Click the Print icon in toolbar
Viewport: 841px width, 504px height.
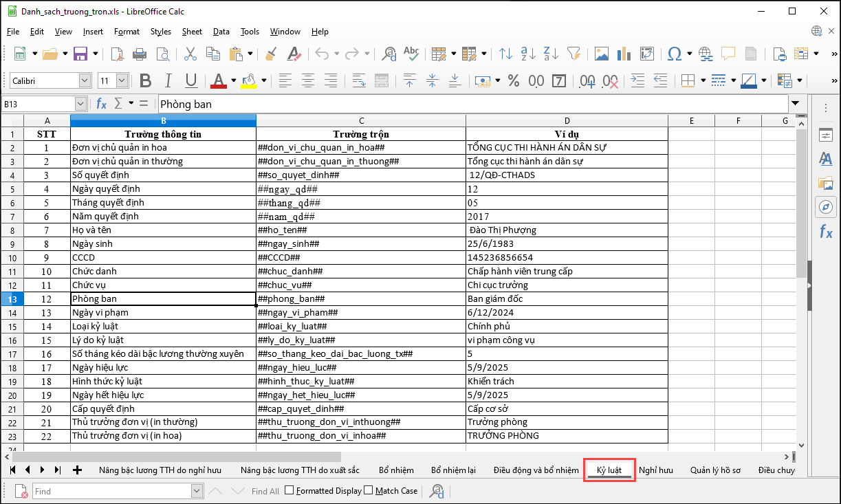click(x=140, y=54)
